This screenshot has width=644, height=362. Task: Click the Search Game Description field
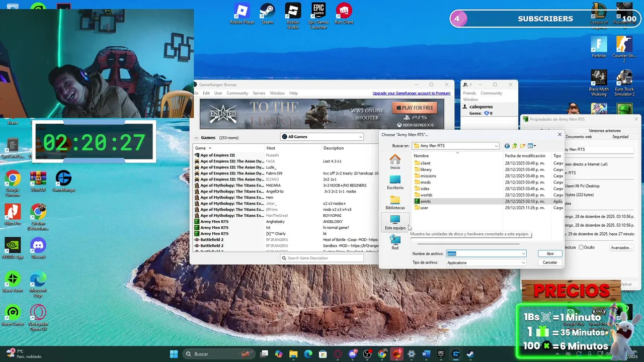pos(322,258)
